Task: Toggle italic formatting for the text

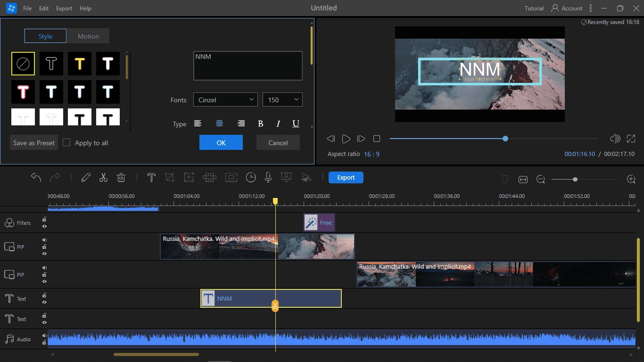Action: [x=278, y=123]
